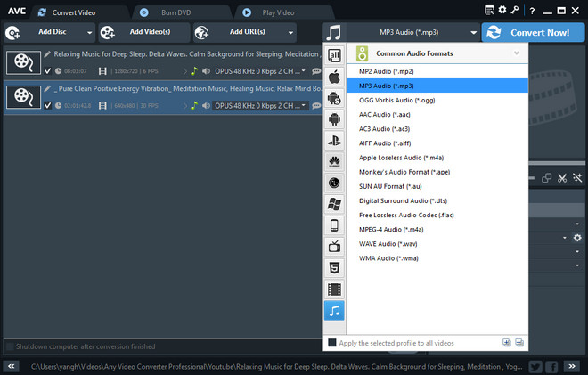Select the Relaxing Music video thumbnail
This screenshot has height=375, width=588.
coord(23,62)
